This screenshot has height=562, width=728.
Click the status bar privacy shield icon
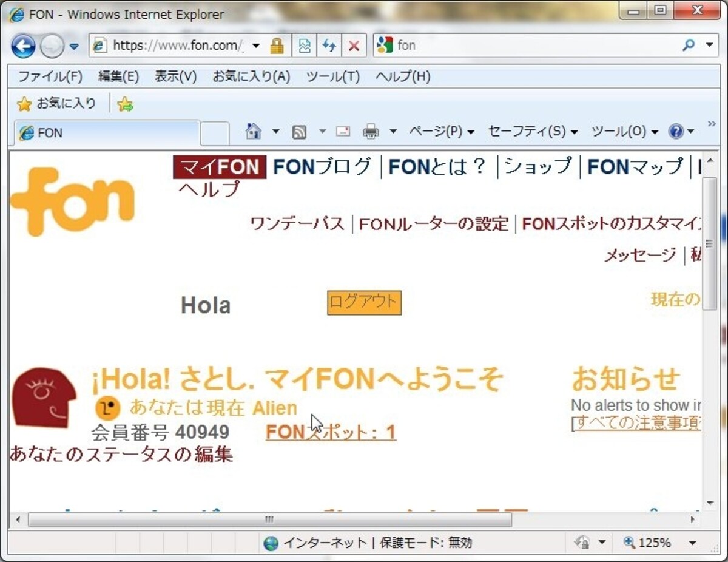[582, 542]
